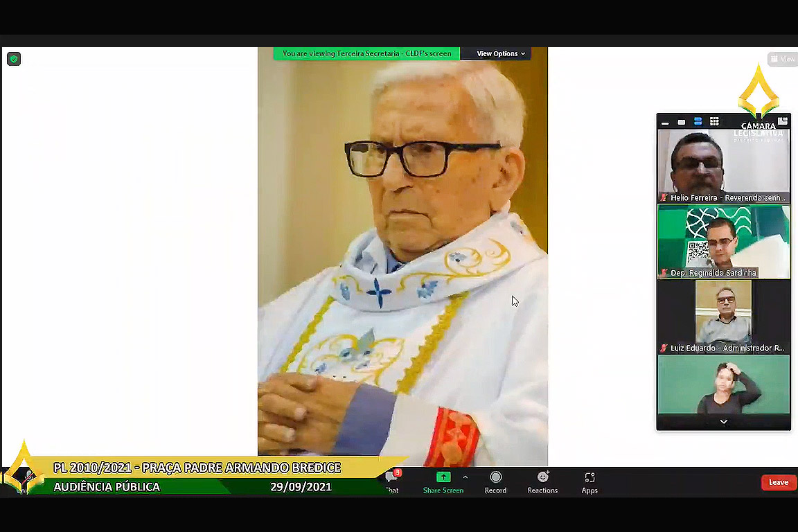
Task: Show active speaker only in thumbnail panel
Action: tap(682, 122)
